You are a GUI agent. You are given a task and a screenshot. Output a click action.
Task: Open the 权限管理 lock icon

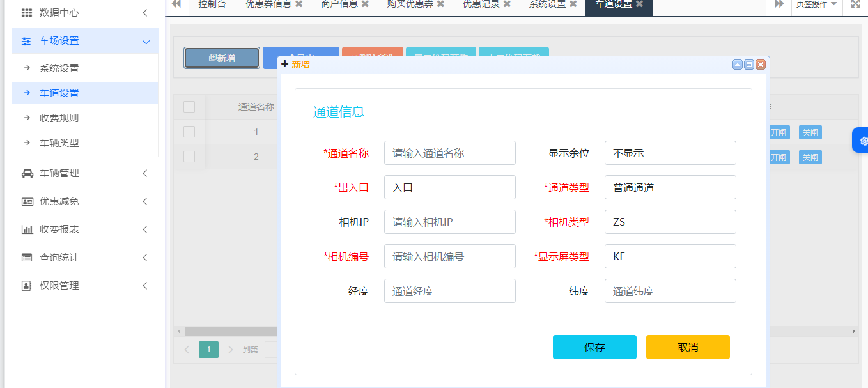(x=26, y=285)
